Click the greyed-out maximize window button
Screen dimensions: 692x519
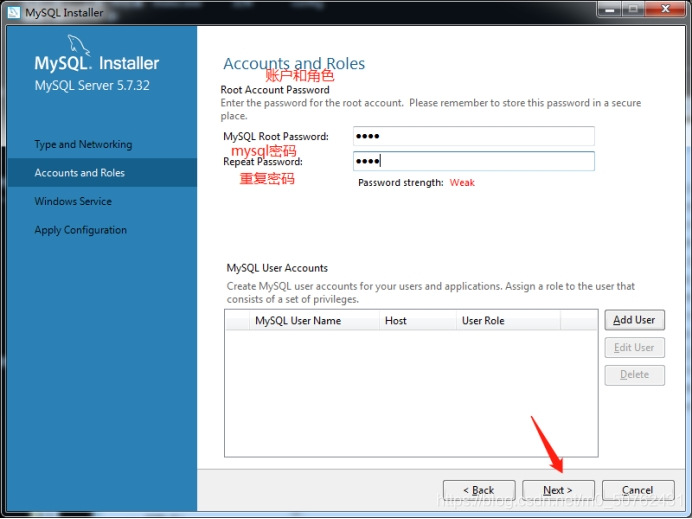tap(633, 9)
